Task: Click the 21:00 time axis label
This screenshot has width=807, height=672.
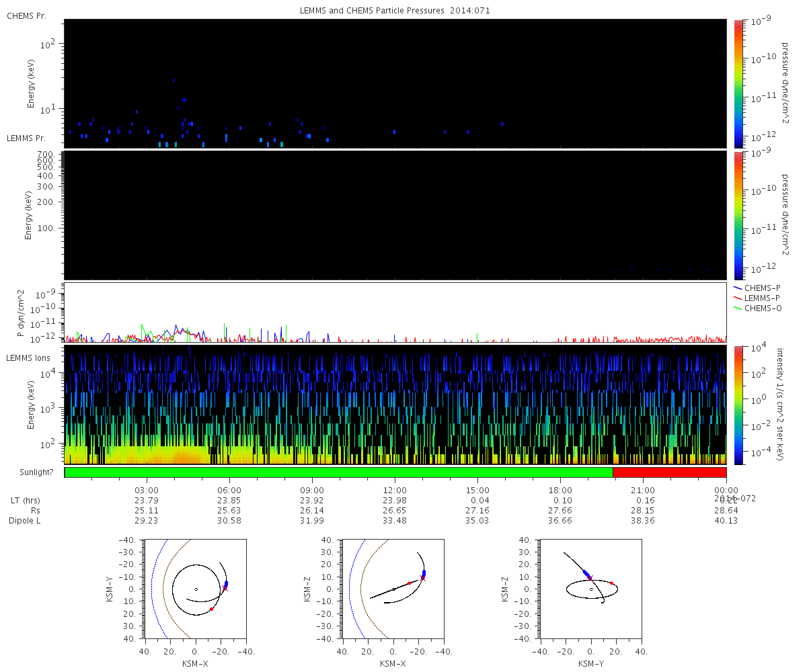Action: pos(643,491)
